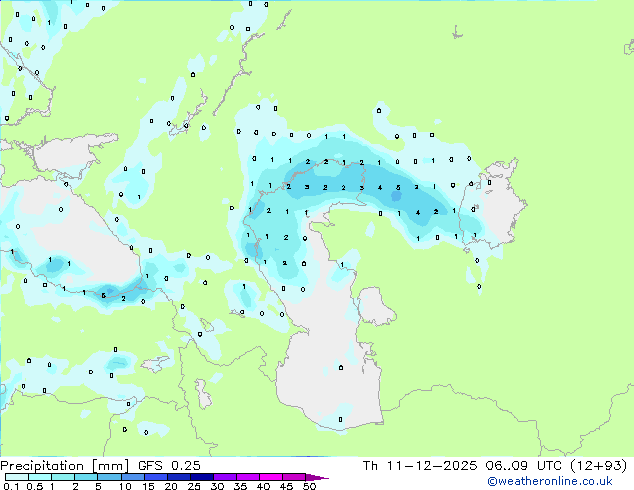Click the '35' legend scale label

(240, 486)
